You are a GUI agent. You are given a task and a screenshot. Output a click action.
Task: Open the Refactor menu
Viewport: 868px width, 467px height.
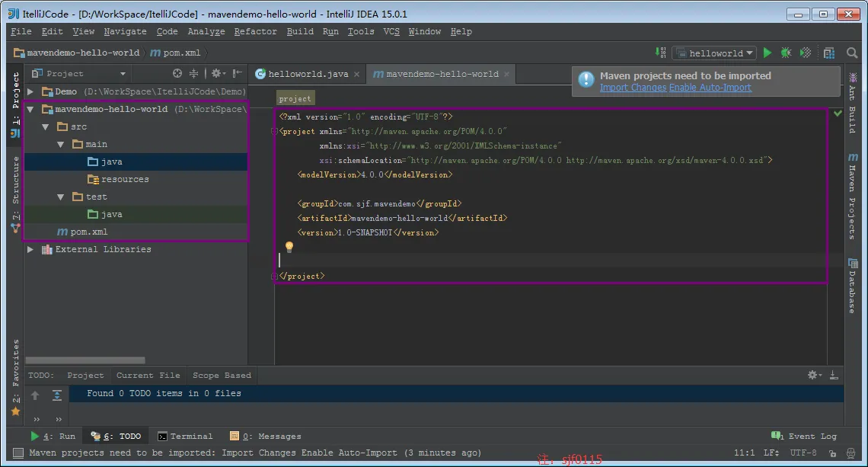point(255,31)
